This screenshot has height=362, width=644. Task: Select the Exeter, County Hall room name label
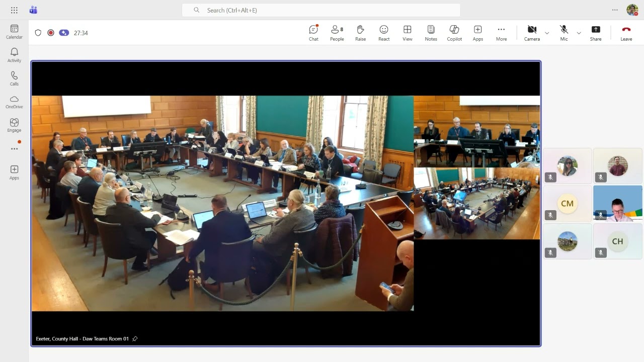[x=83, y=339]
